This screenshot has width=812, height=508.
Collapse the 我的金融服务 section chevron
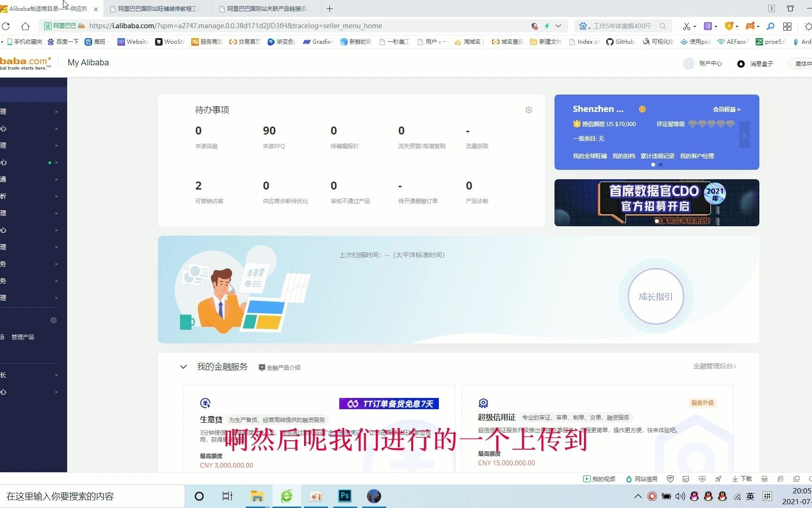184,367
